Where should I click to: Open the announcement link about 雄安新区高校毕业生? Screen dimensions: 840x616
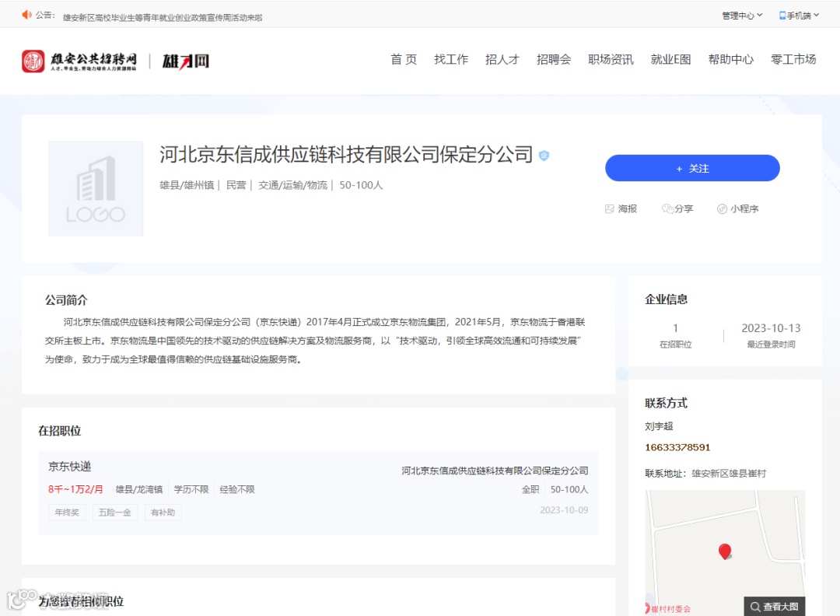click(163, 18)
